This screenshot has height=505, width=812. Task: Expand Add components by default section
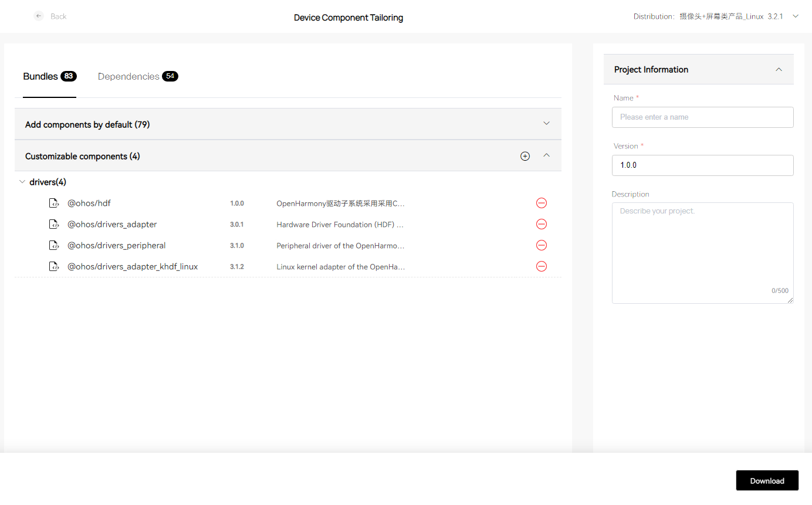click(x=546, y=124)
